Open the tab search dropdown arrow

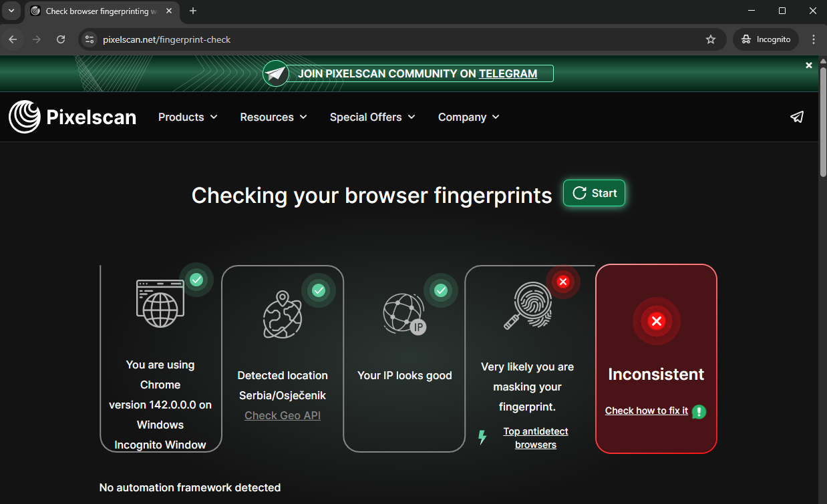[11, 11]
